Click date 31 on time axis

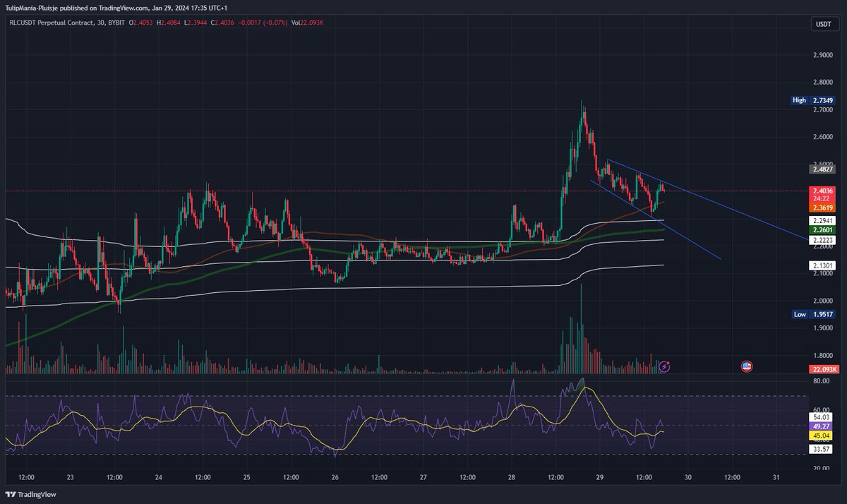(x=776, y=478)
